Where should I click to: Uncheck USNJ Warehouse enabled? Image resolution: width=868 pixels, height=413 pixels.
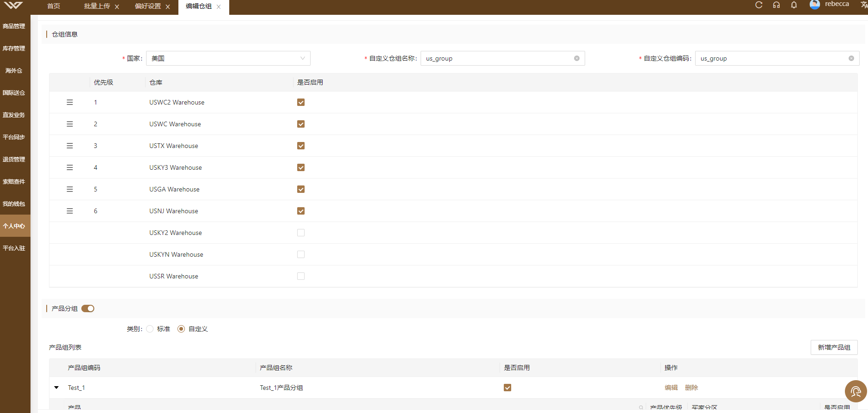[301, 211]
